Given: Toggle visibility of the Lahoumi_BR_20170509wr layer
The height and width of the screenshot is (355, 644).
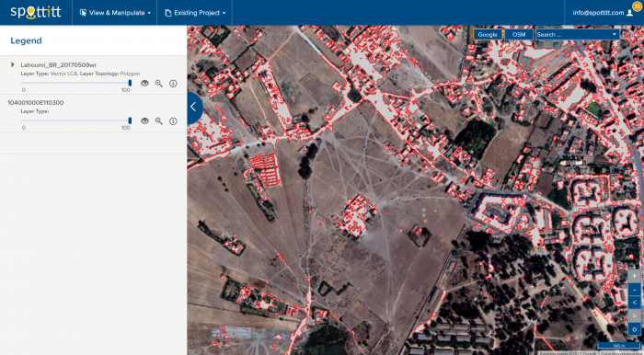Looking at the screenshot, I should tap(144, 84).
